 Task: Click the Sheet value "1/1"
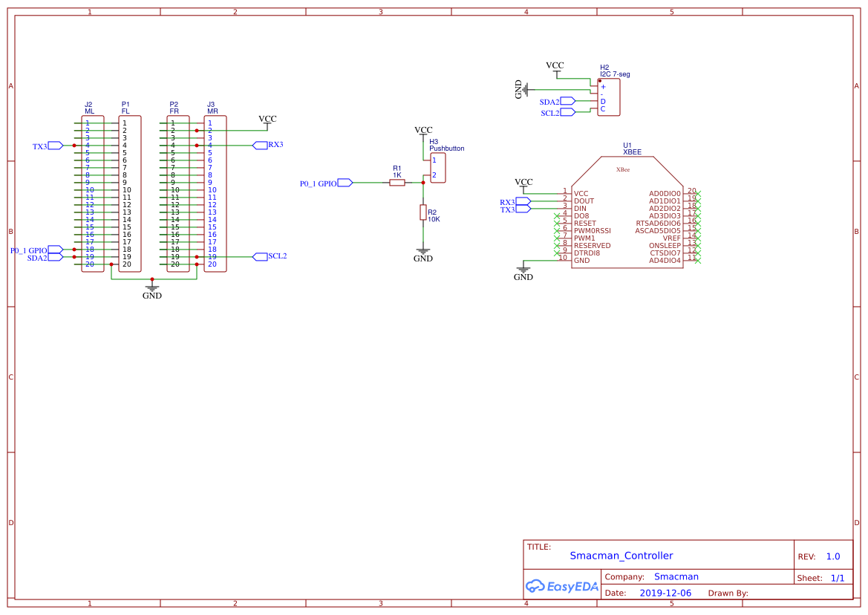(x=838, y=578)
